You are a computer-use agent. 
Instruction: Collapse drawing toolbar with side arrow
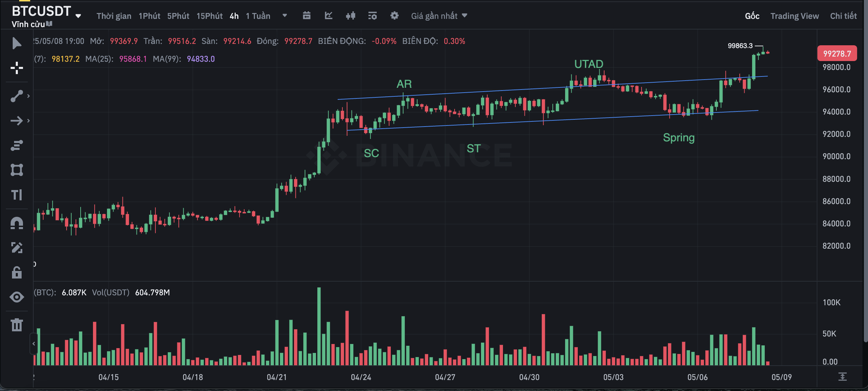click(34, 343)
